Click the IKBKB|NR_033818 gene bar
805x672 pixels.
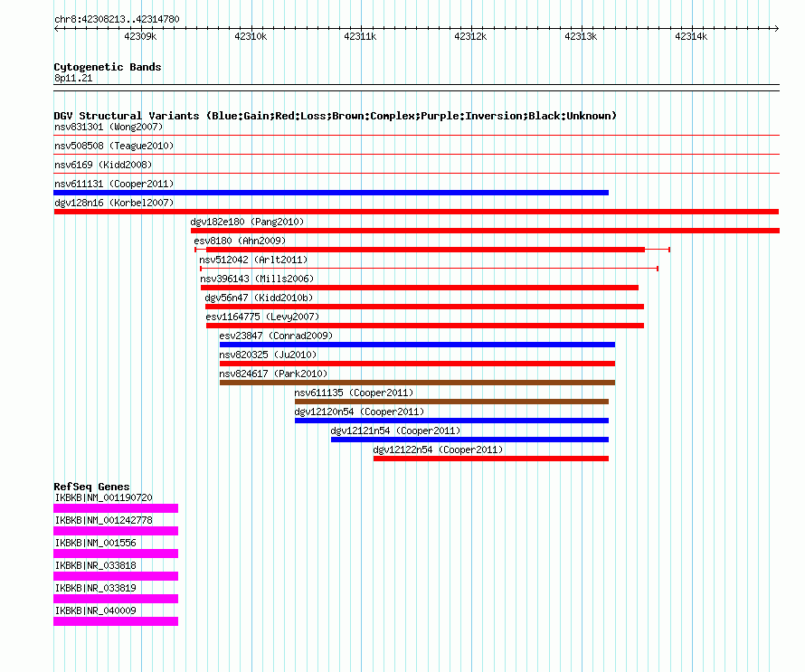(116, 576)
